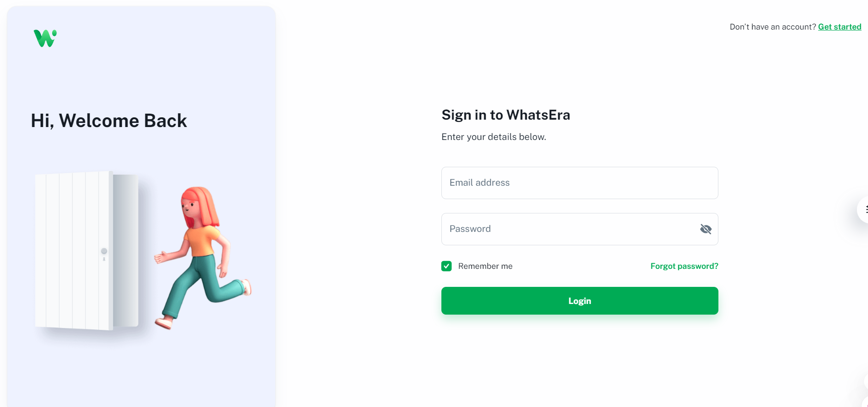The height and width of the screenshot is (407, 868).
Task: Open the floating settings button at right edge
Action: pyautogui.click(x=864, y=210)
